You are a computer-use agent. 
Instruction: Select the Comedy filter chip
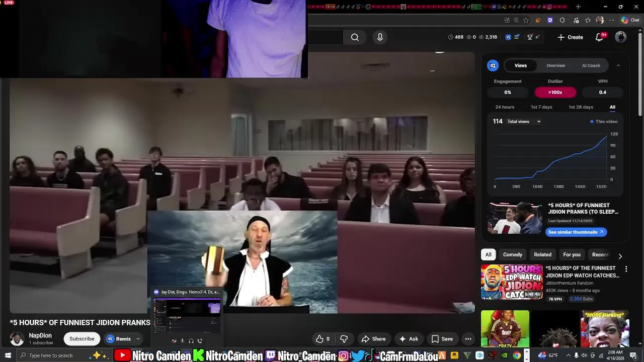pyautogui.click(x=513, y=254)
